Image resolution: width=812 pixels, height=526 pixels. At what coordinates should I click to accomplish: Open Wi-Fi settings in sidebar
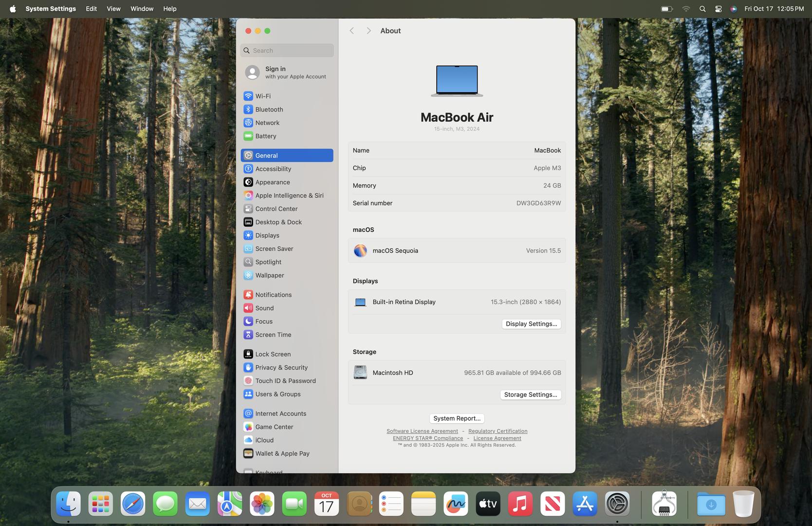tap(263, 96)
